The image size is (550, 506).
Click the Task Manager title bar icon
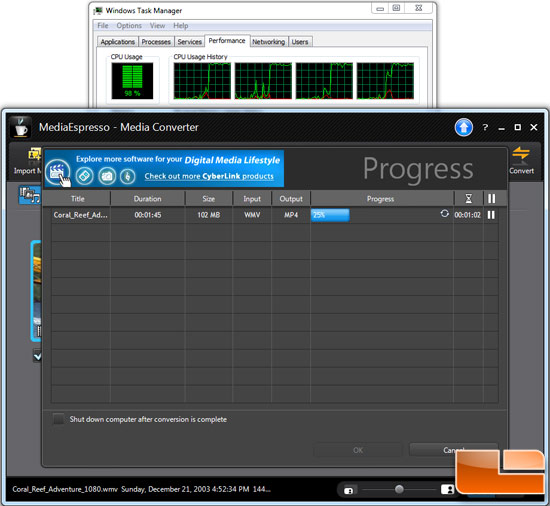click(98, 11)
